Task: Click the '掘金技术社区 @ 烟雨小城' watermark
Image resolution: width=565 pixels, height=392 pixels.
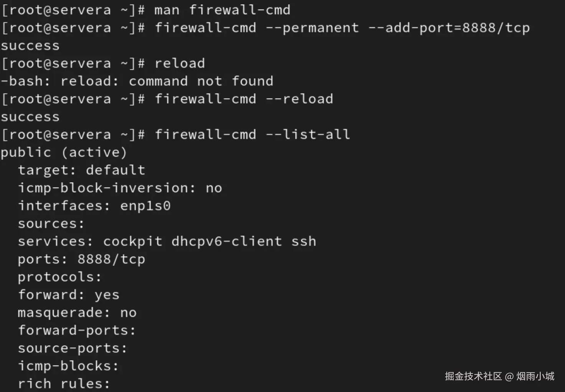Action: point(499,376)
